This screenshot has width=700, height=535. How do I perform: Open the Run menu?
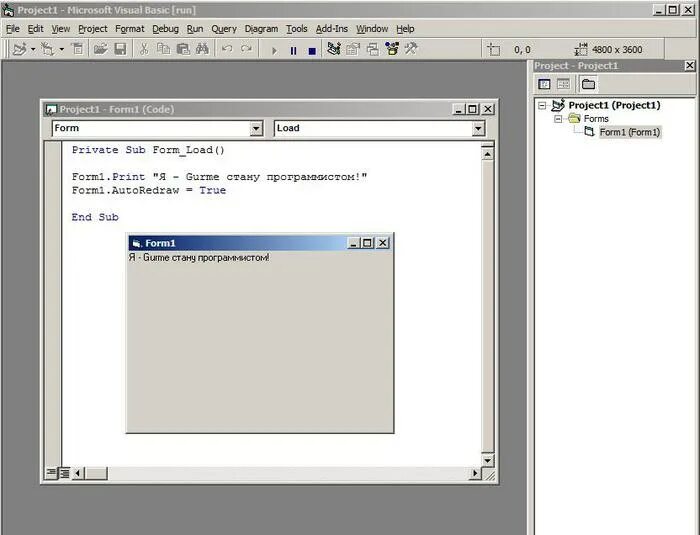pos(195,29)
